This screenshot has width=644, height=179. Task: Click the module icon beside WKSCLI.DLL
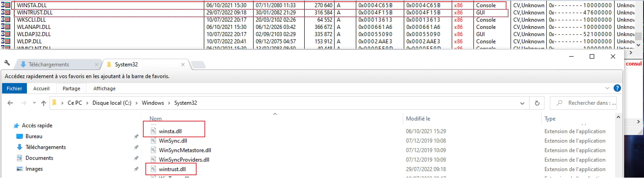click(x=5, y=19)
